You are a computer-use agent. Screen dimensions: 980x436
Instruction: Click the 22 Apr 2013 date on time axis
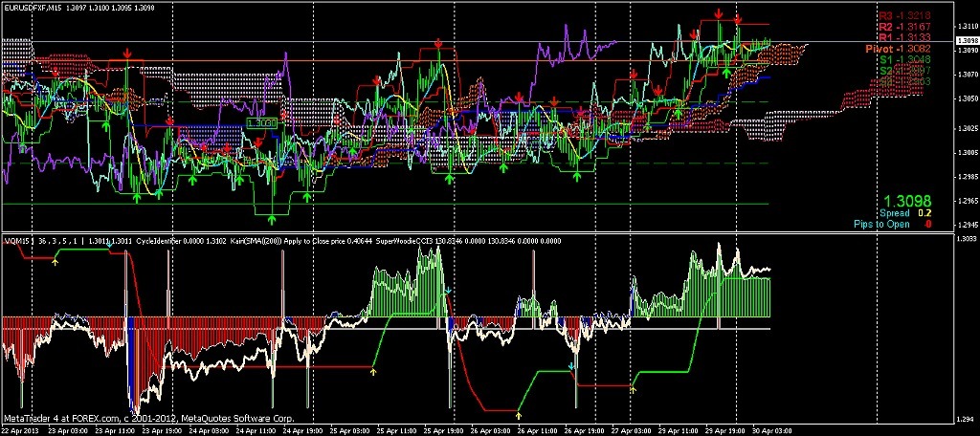20,430
